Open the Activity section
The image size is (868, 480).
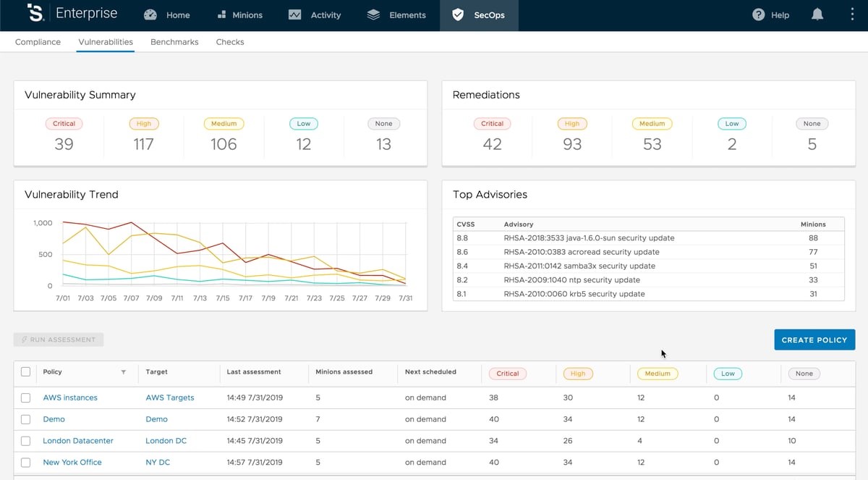tap(294, 14)
